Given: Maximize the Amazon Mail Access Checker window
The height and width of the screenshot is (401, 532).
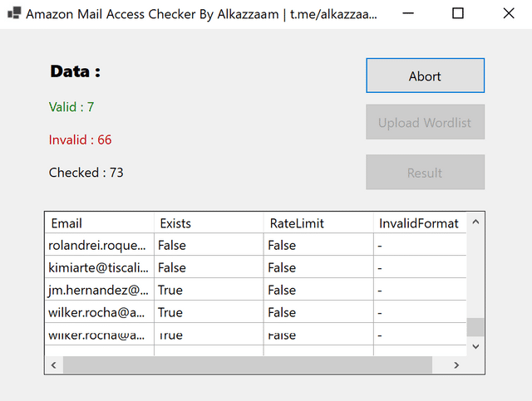Looking at the screenshot, I should coord(458,14).
